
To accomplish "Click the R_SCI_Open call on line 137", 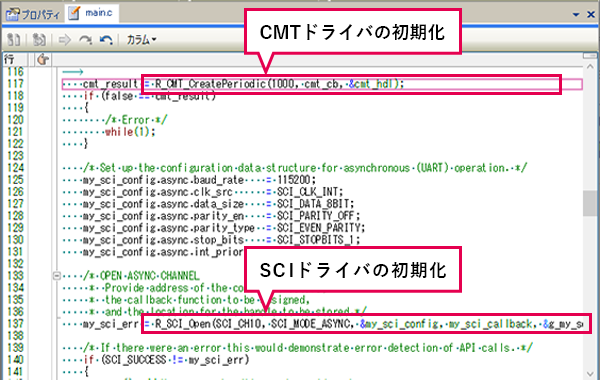I will [368, 324].
